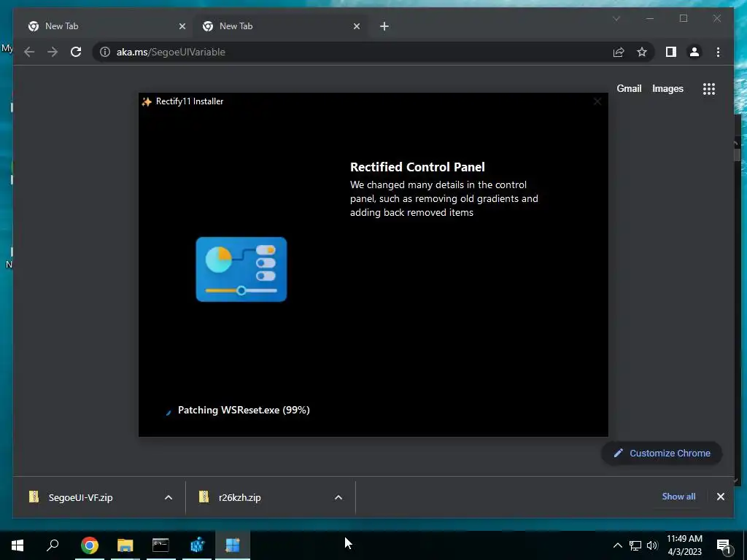Open the Google apps grid

coord(709,88)
